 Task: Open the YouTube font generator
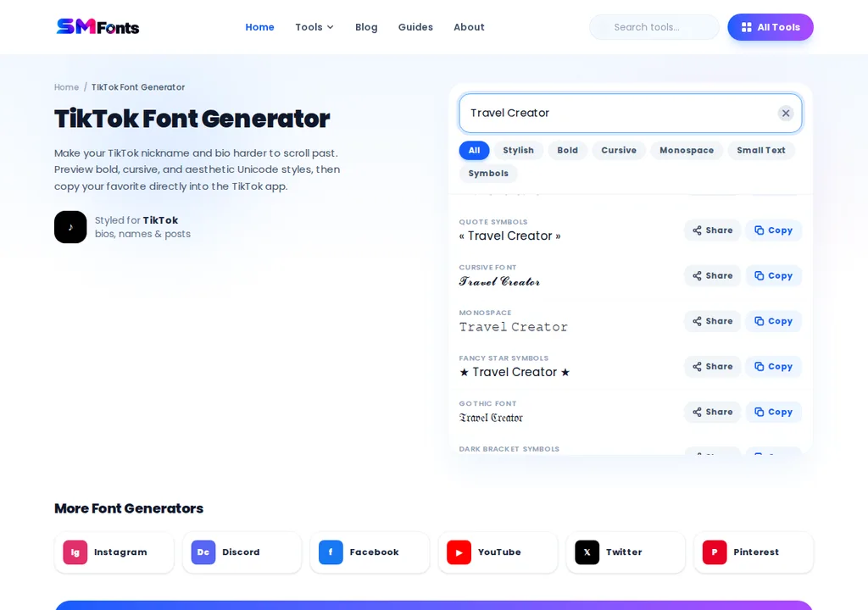(x=498, y=552)
